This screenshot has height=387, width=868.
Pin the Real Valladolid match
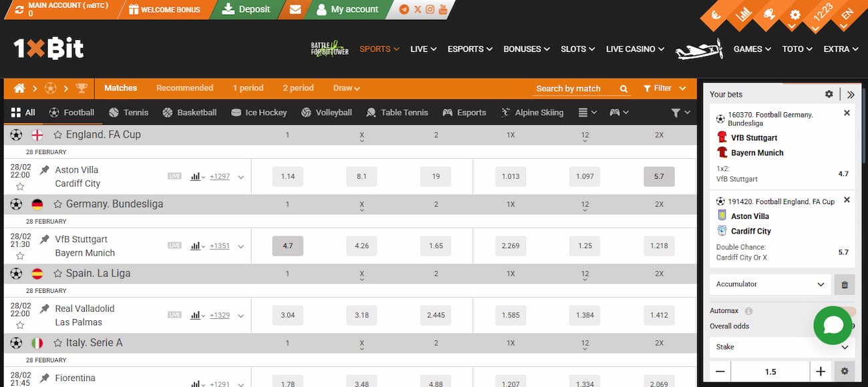click(45, 309)
